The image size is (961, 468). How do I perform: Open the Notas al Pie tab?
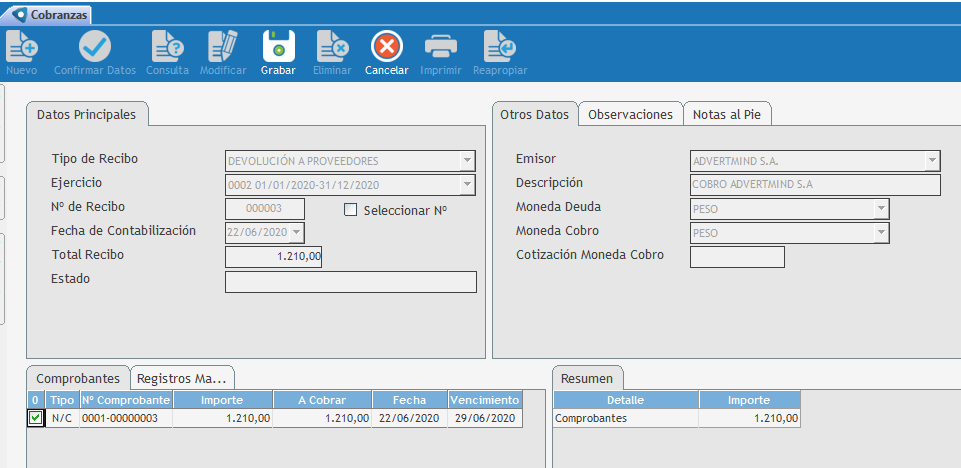[727, 114]
